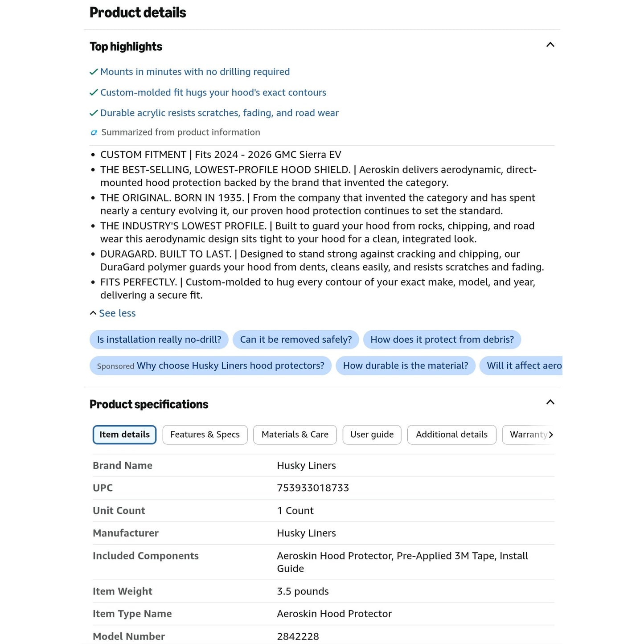Click the checkmark icon beside Mounts in minutes

coord(94,72)
